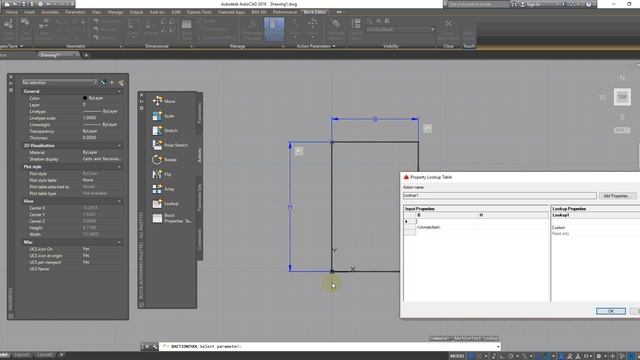Click the TOP face of ViewCube

(622, 97)
